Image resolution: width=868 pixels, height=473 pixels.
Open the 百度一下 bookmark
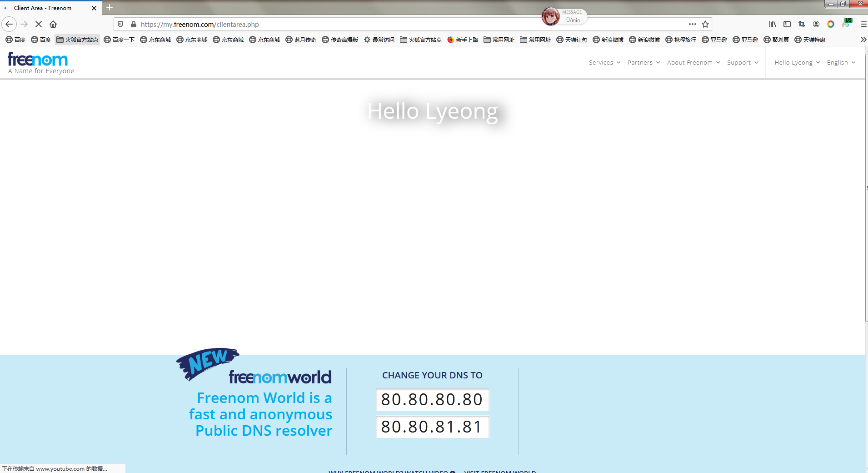click(x=119, y=40)
